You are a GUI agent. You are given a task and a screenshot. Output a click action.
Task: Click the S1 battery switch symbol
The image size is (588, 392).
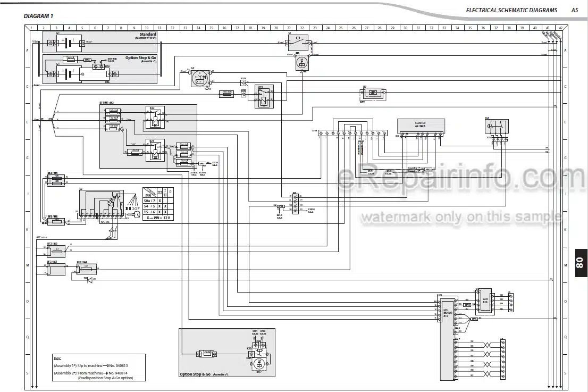[x=298, y=43]
